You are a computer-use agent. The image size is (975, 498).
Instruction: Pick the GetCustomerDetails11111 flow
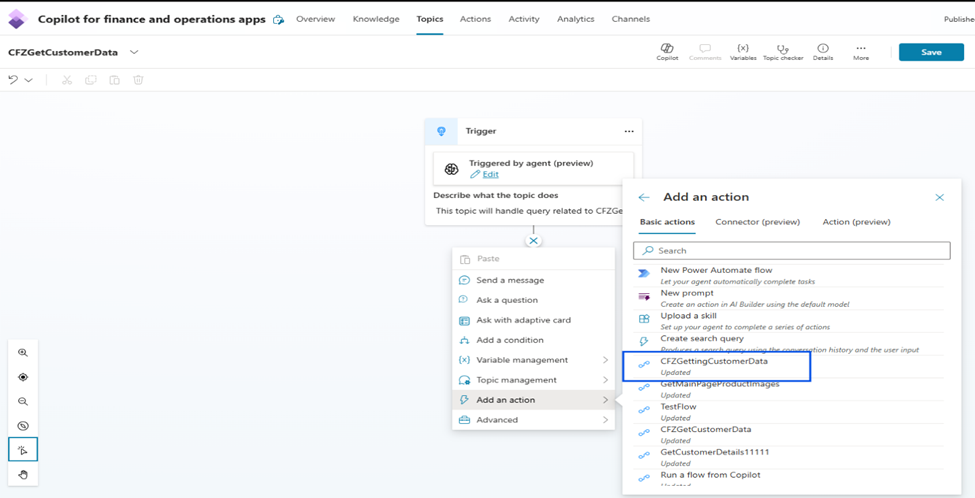tap(788, 457)
